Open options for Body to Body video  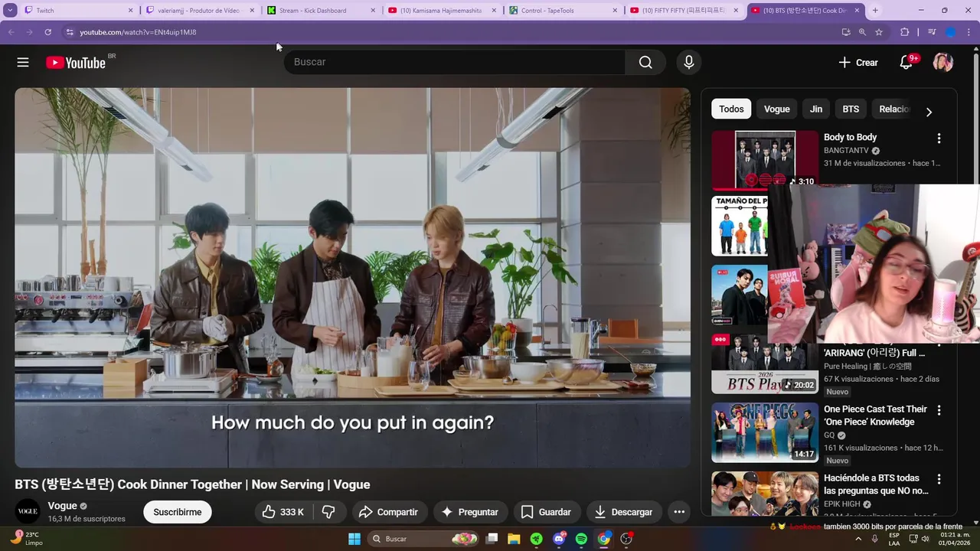(939, 139)
